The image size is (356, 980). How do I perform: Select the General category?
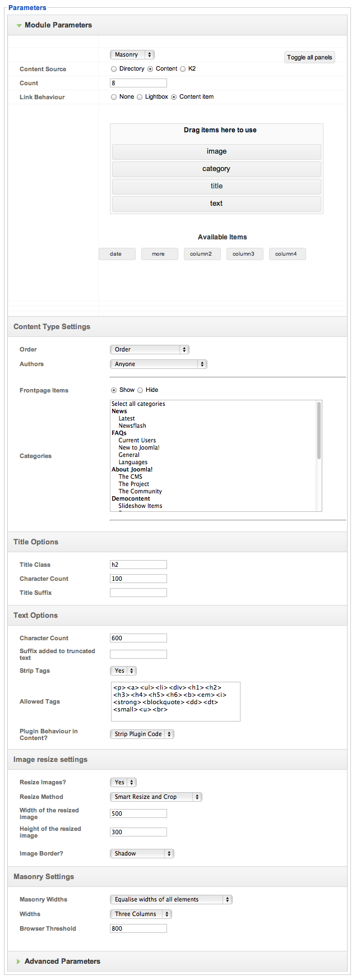(x=129, y=455)
